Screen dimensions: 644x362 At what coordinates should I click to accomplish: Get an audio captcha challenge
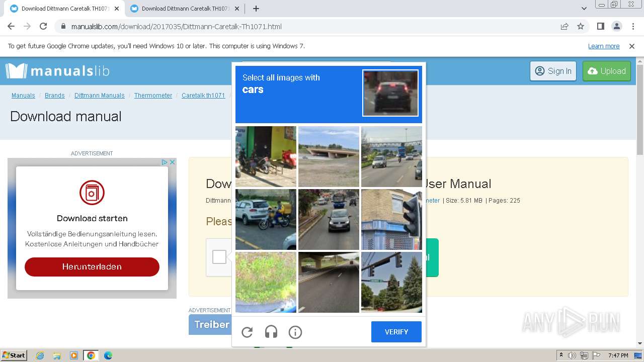[271, 332]
